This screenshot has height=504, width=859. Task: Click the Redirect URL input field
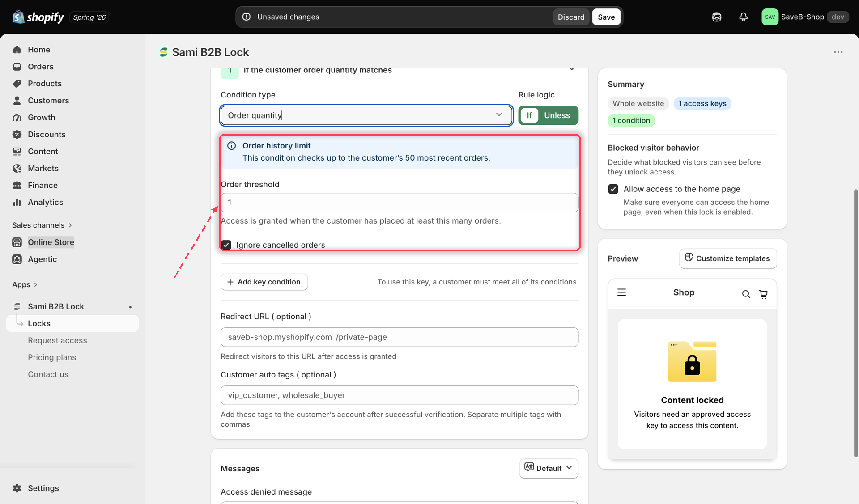pos(399,337)
